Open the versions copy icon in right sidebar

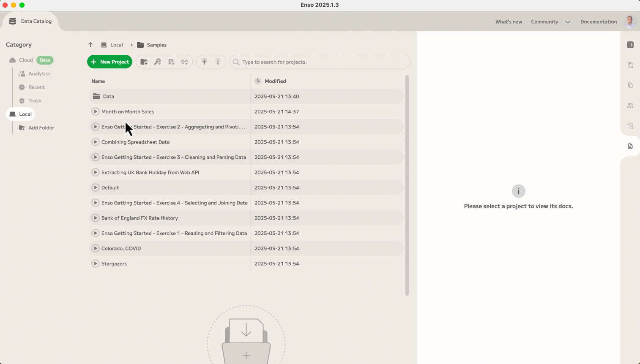click(630, 85)
